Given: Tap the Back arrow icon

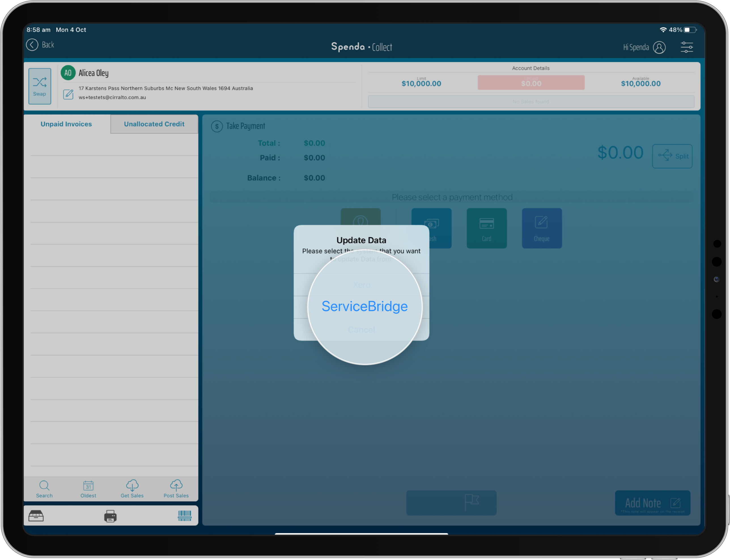Looking at the screenshot, I should pos(32,45).
